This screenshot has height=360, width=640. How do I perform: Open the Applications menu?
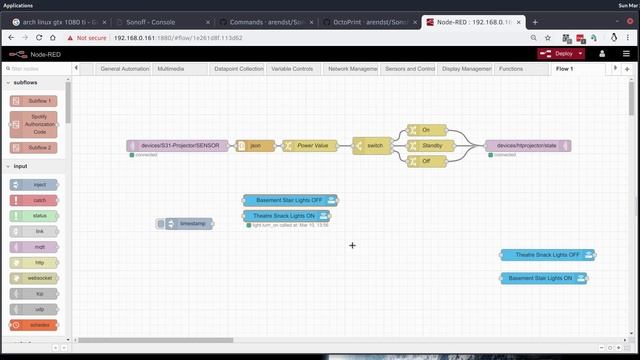tap(18, 5)
